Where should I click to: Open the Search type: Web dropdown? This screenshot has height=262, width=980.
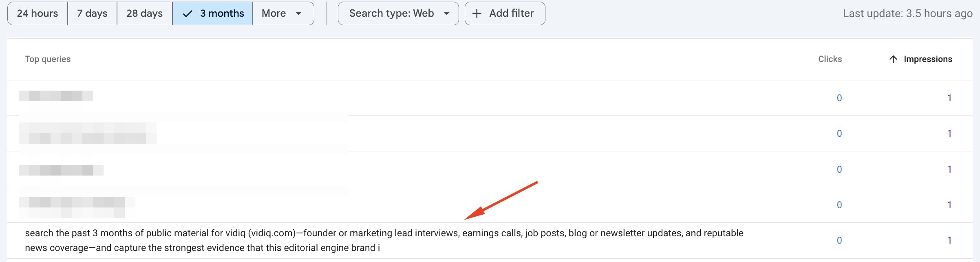(x=398, y=13)
